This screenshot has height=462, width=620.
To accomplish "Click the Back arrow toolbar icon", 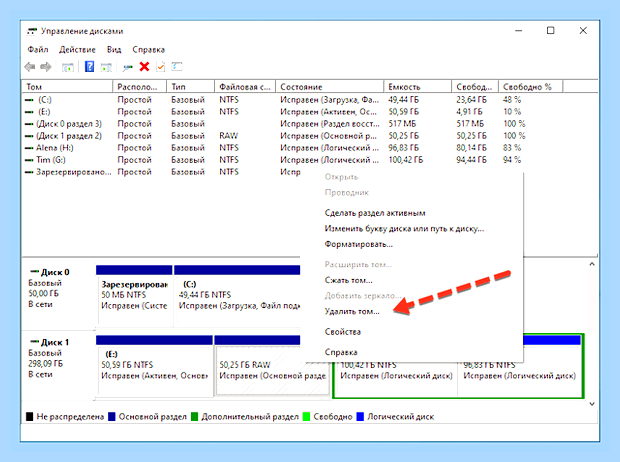I will coord(30,67).
